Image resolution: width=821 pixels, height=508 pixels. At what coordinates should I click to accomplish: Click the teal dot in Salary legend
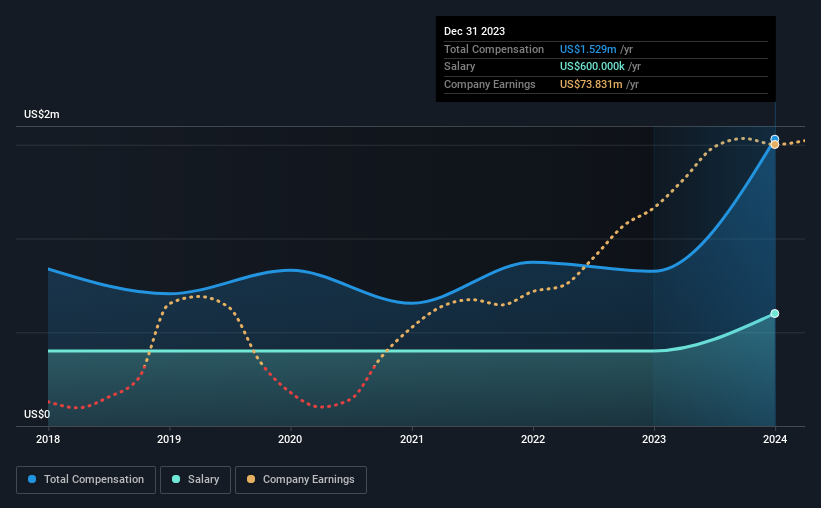click(x=176, y=479)
